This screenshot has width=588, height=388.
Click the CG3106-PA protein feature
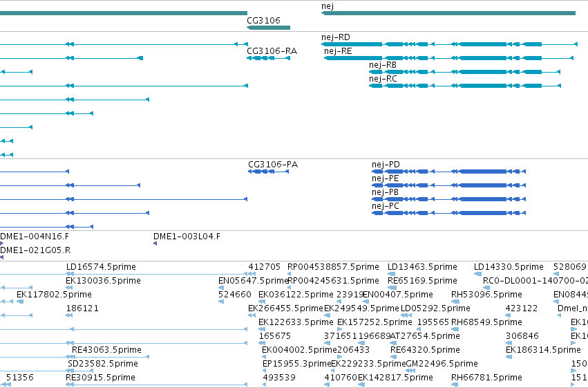[x=269, y=172]
